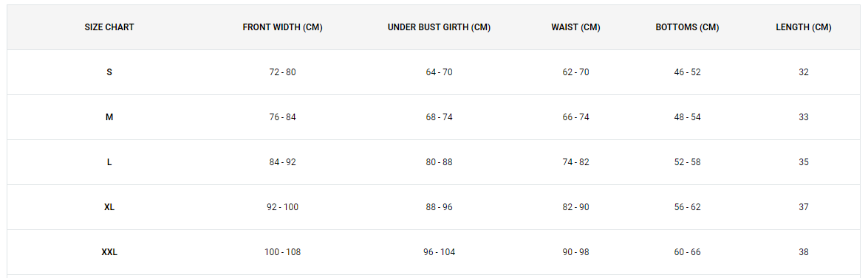868x278 pixels.
Task: Click the UNDER BUST GIRTH (CM) header
Action: click(439, 27)
